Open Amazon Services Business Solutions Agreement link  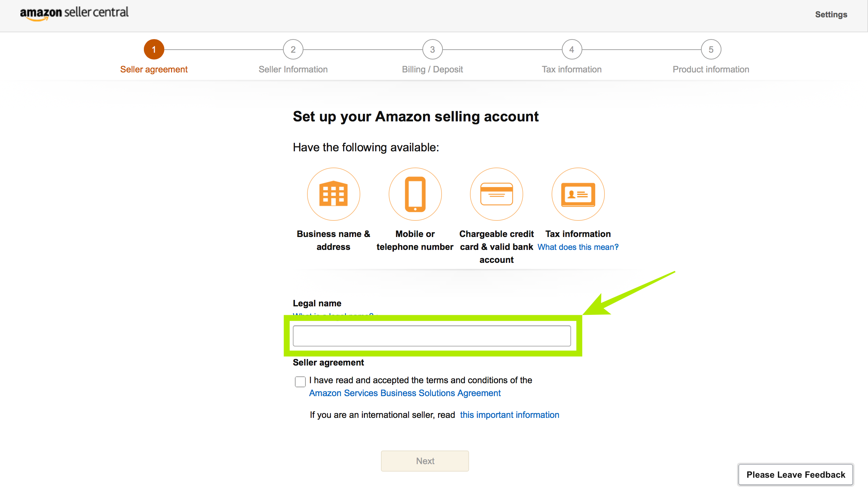click(x=405, y=393)
